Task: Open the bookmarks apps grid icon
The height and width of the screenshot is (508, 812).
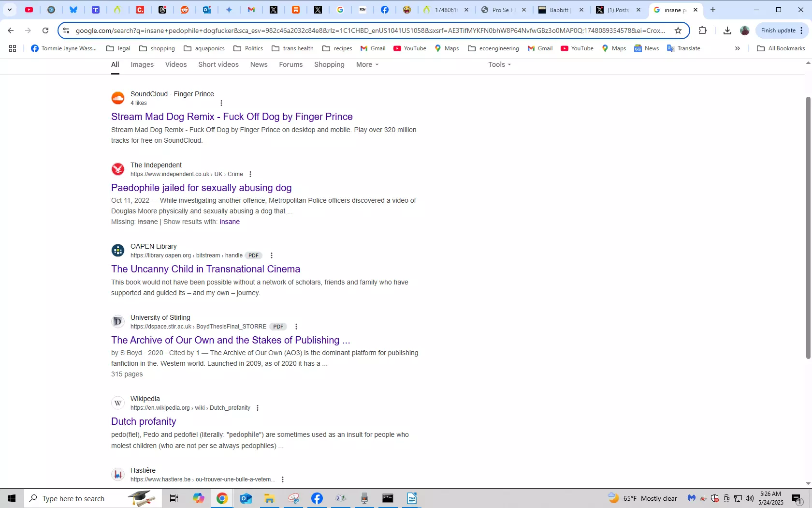Action: click(x=13, y=48)
